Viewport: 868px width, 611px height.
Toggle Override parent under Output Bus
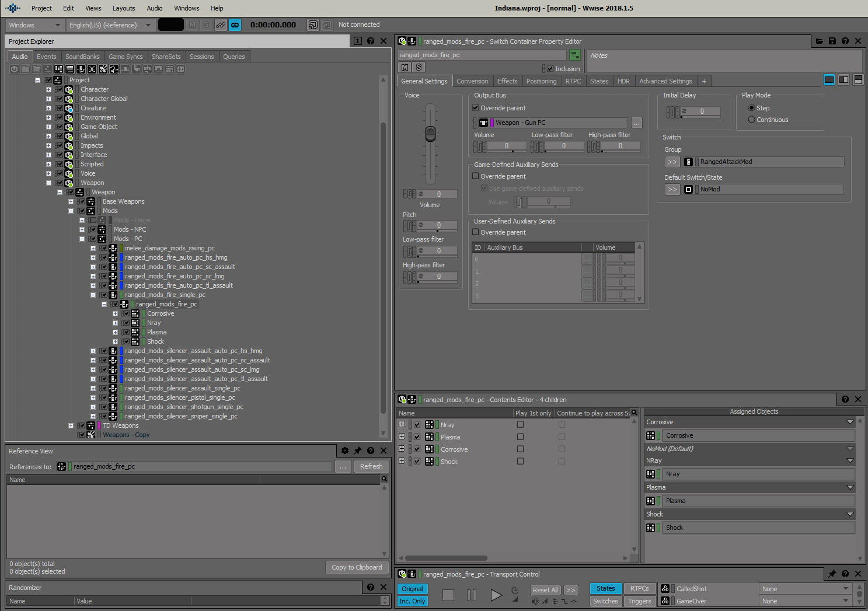[476, 108]
